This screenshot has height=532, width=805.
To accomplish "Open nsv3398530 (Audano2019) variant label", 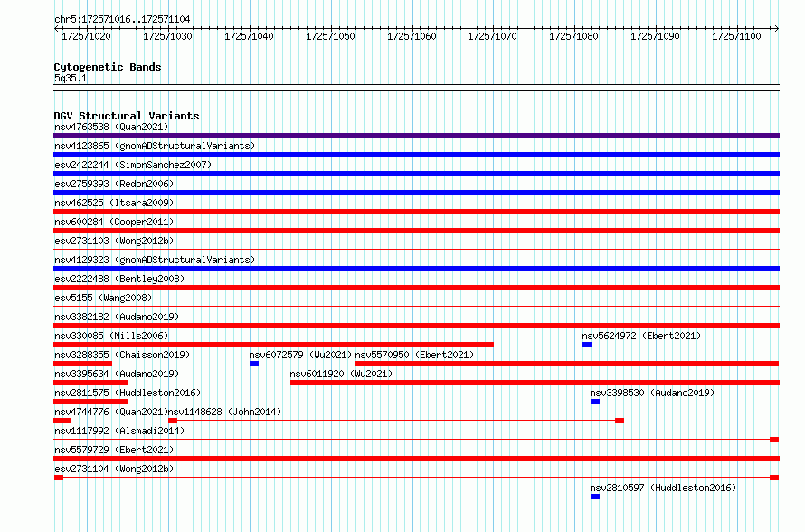I will tap(652, 393).
